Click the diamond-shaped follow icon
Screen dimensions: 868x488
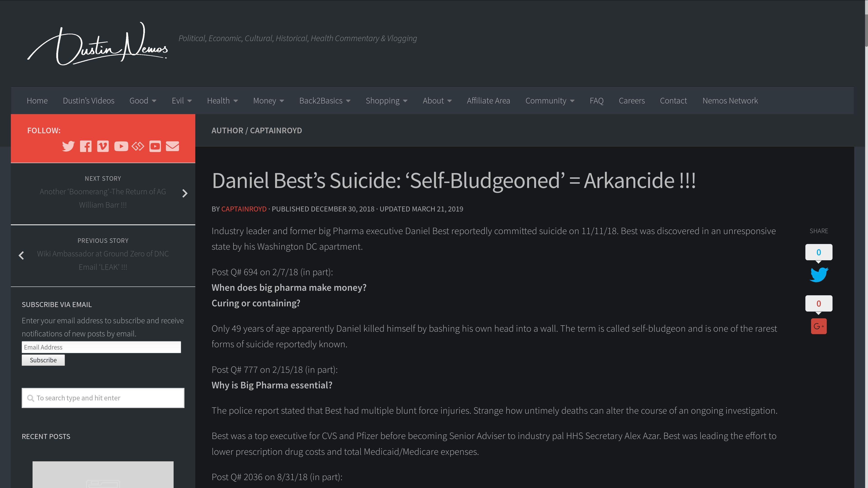pyautogui.click(x=138, y=146)
